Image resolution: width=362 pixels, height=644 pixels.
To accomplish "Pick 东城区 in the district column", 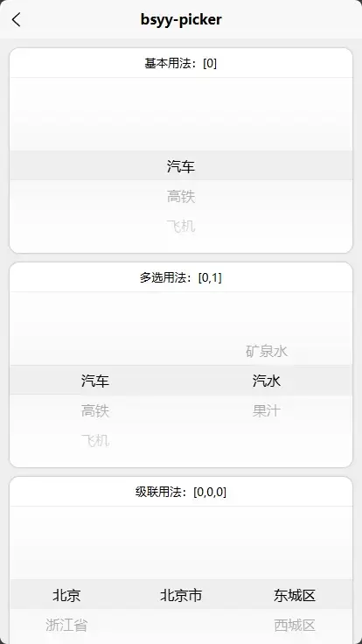I will click(x=295, y=595).
